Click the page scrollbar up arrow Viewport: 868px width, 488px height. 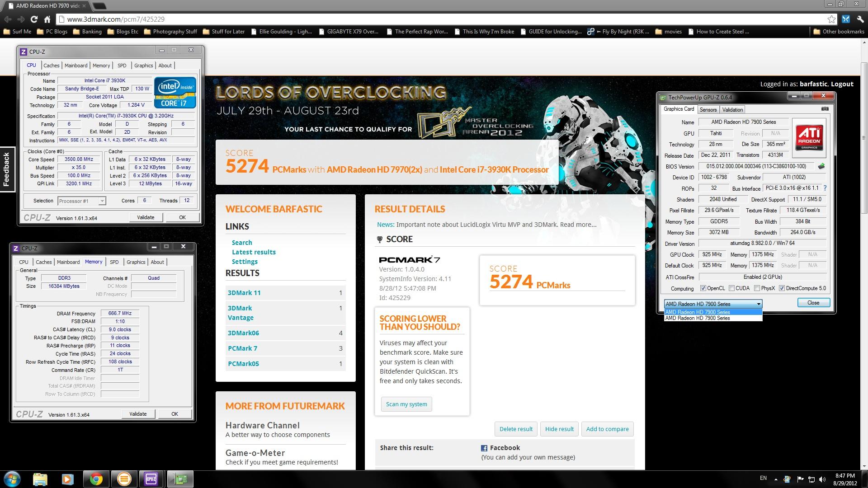pos(864,42)
